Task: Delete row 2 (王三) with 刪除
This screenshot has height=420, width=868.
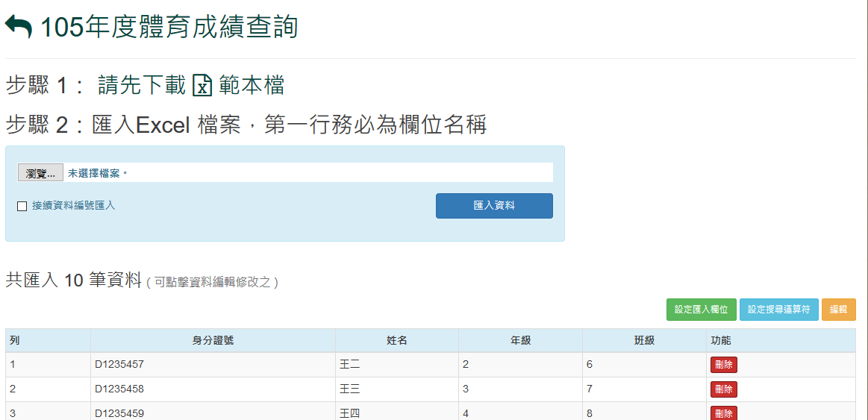Action: [x=723, y=389]
